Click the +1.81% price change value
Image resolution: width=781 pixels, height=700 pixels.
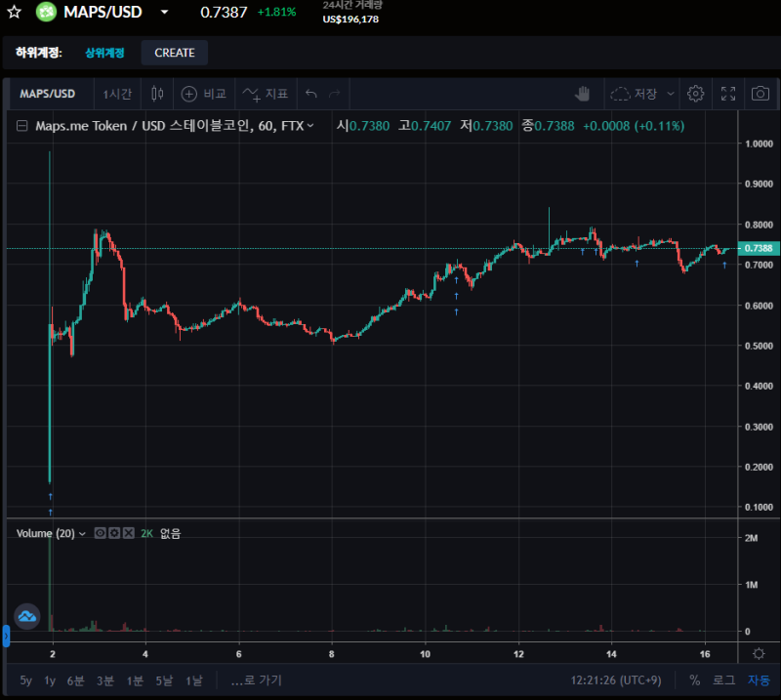click(x=276, y=12)
